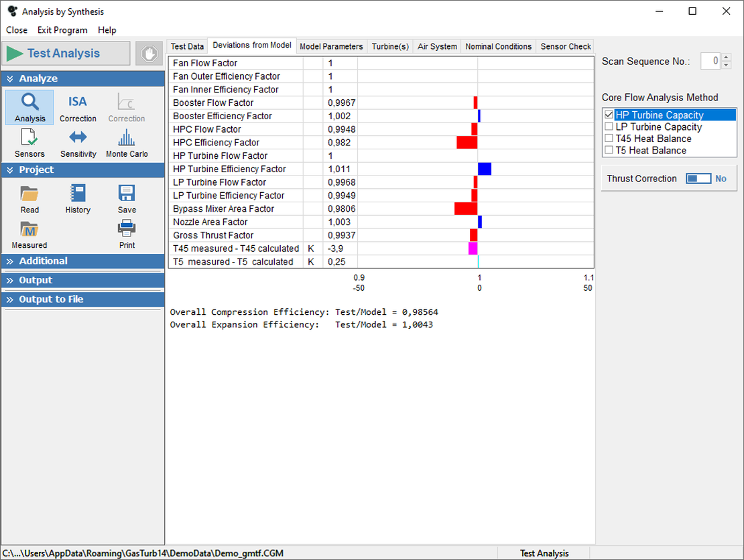Viewport: 744px width, 560px height.
Task: Open the History notebook icon
Action: point(78,199)
